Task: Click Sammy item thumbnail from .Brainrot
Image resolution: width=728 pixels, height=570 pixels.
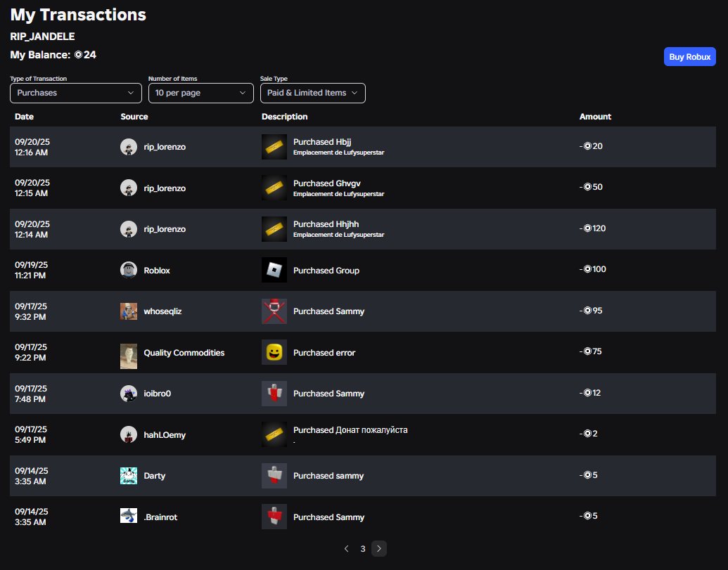Action: 274,517
